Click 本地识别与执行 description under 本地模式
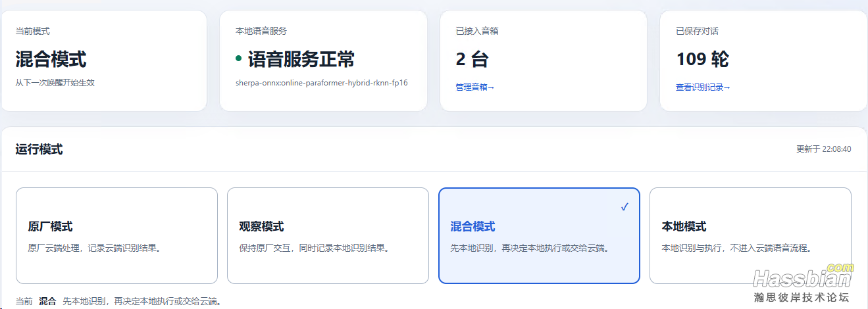 [x=736, y=248]
